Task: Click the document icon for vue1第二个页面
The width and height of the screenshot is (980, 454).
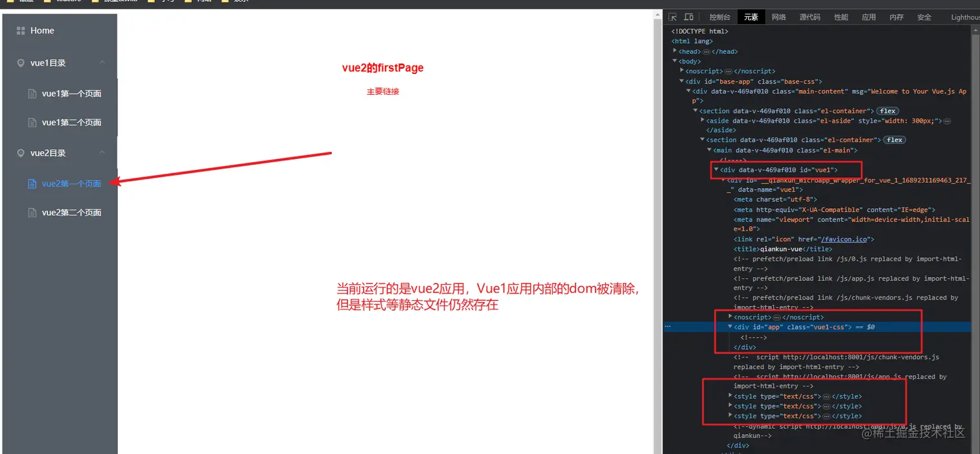Action: pos(32,122)
